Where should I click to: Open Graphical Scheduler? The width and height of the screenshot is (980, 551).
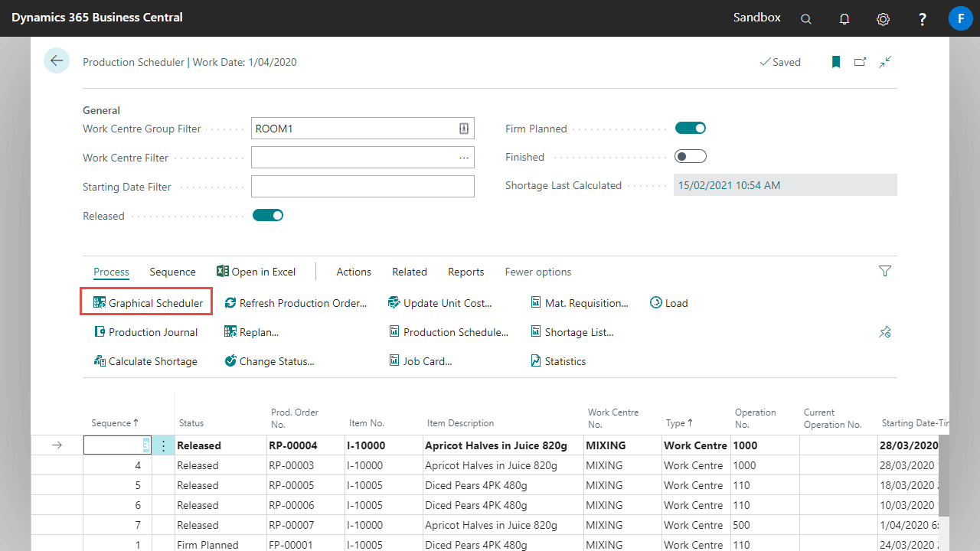click(147, 303)
